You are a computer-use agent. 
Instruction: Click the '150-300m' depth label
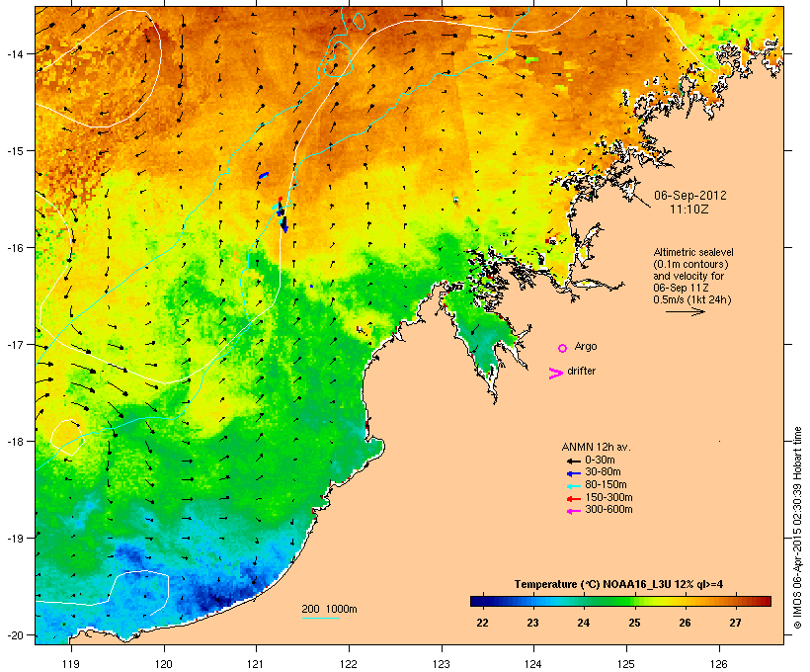(x=608, y=497)
